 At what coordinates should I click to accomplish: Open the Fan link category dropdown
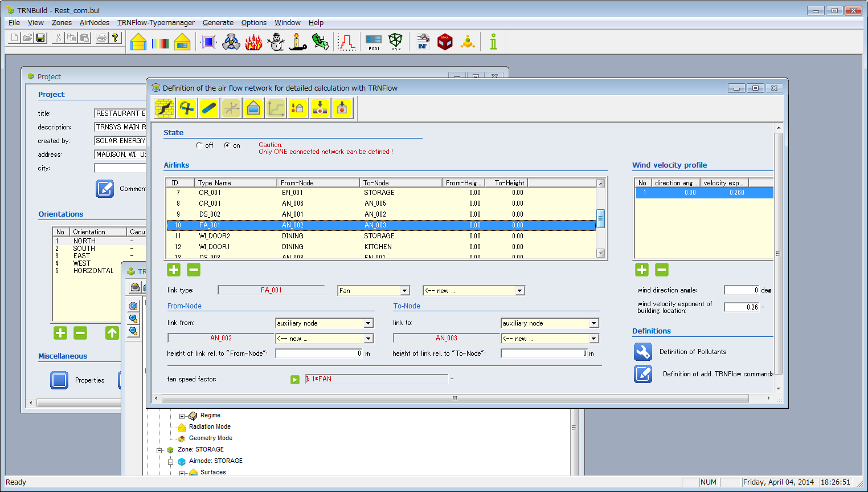coord(404,291)
